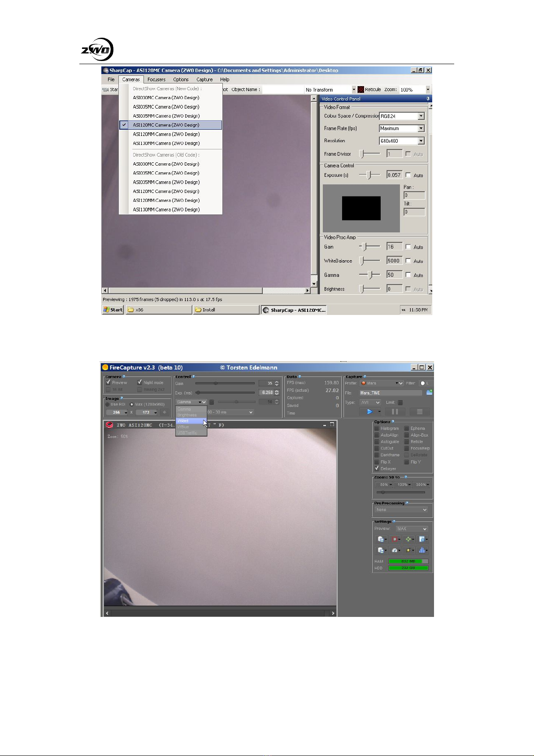Image resolution: width=534 pixels, height=756 pixels.
Task: Click the gauge icon in FireCapture Settings
Action: coord(395,550)
